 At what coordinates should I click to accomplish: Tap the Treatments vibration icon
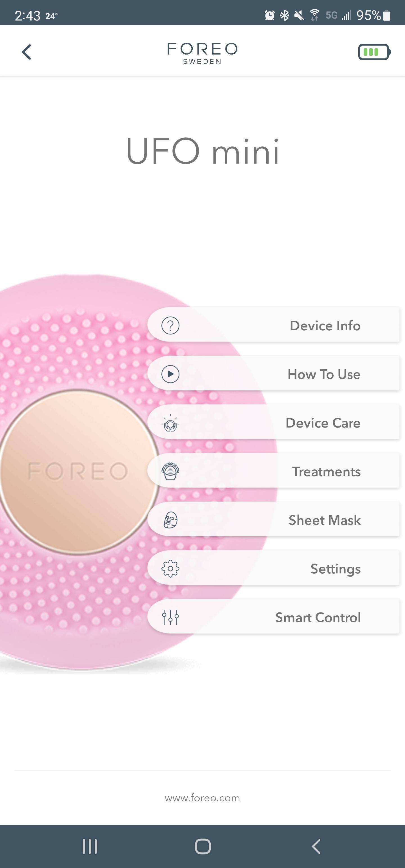170,471
